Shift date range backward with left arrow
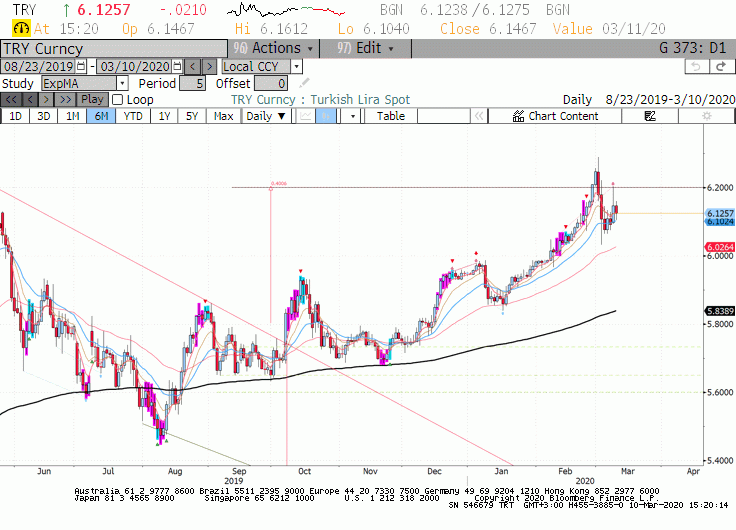 192,66
